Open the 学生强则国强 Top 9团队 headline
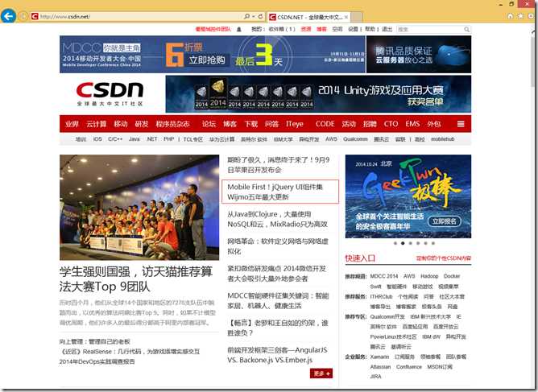538x392 pixels. point(136,279)
